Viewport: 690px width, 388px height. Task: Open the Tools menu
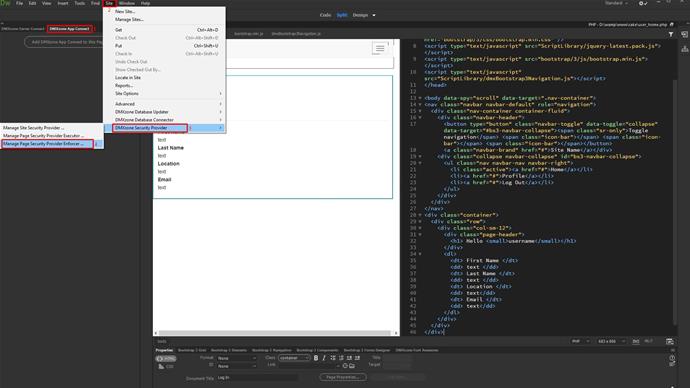point(80,3)
